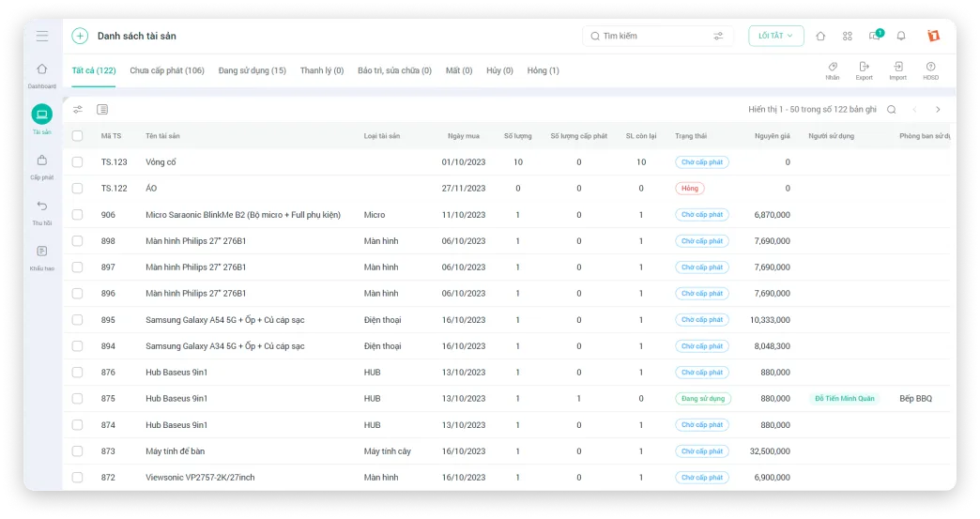Select checkbox for row 875 Hub Baseus
This screenshot has height=519, width=980.
[78, 399]
